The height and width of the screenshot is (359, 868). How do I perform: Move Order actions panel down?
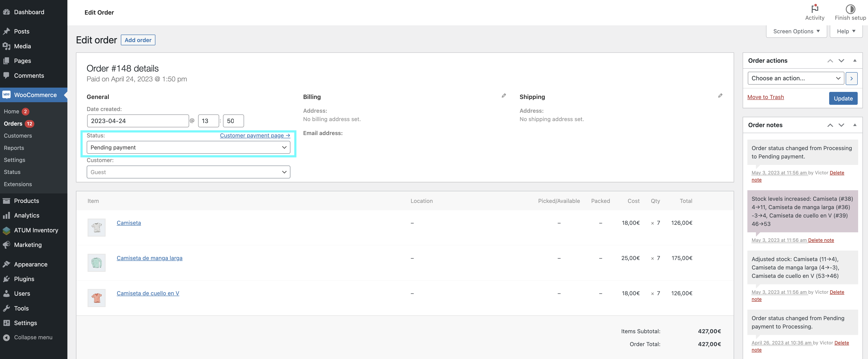[x=841, y=61]
